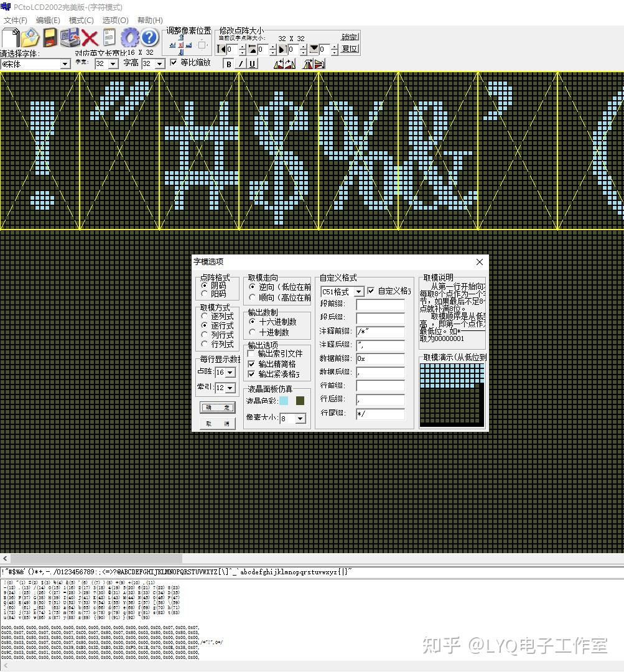Select the 阳码 radio option
The image size is (624, 672).
click(x=205, y=294)
